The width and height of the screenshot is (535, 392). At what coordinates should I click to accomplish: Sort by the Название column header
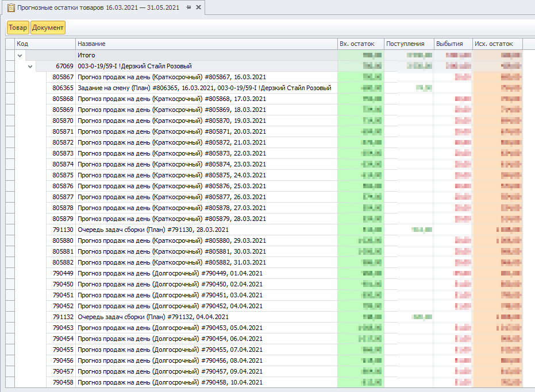click(x=206, y=44)
